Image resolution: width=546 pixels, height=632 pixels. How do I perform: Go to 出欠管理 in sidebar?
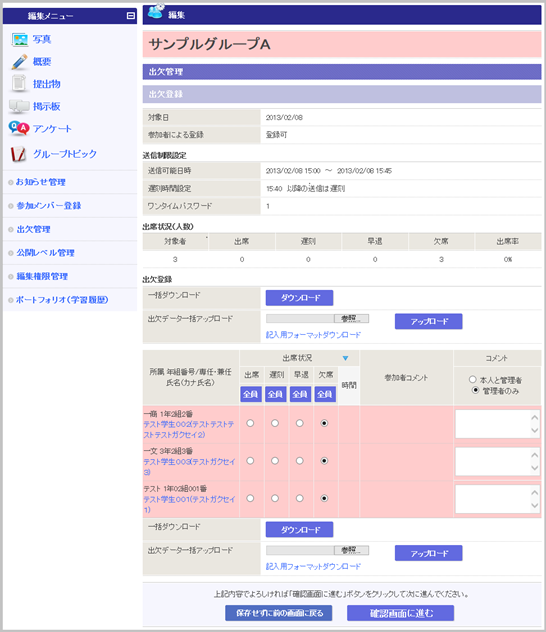coord(33,229)
